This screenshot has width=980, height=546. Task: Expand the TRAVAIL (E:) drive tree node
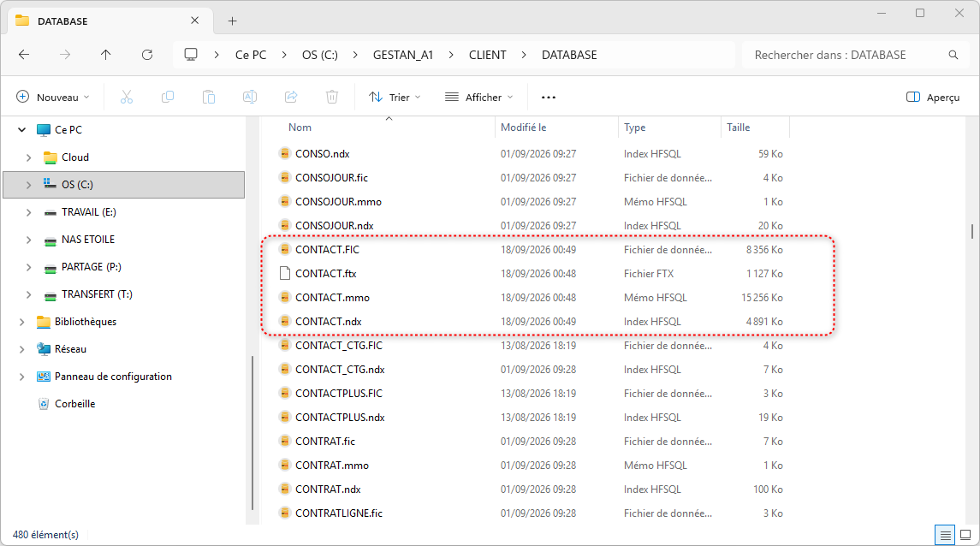coord(29,212)
